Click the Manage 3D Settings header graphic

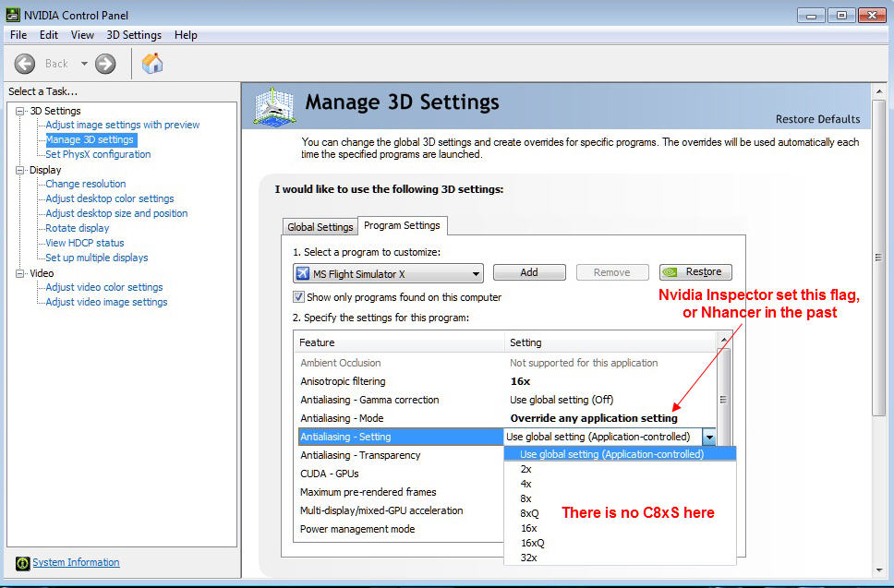tap(275, 106)
